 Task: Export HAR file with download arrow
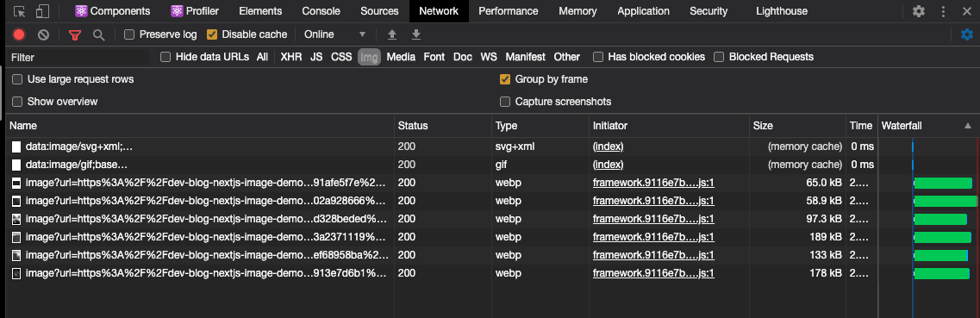click(x=416, y=34)
